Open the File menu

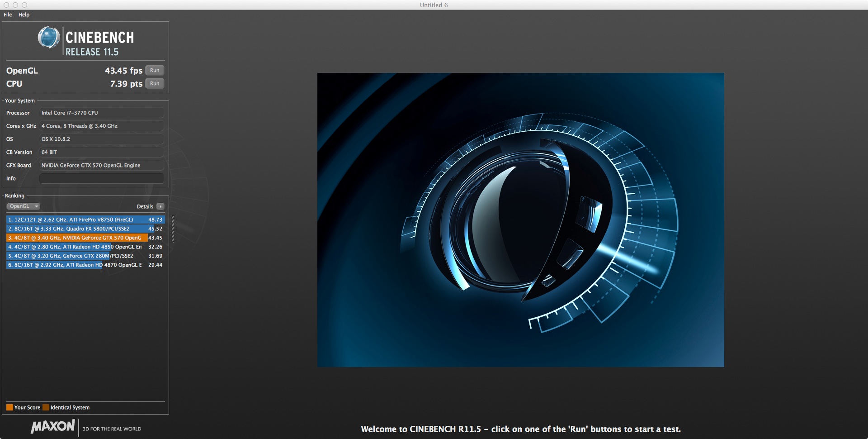(8, 14)
